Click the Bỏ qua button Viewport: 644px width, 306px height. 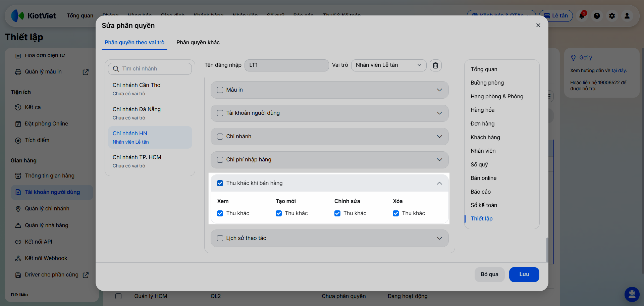click(x=489, y=274)
